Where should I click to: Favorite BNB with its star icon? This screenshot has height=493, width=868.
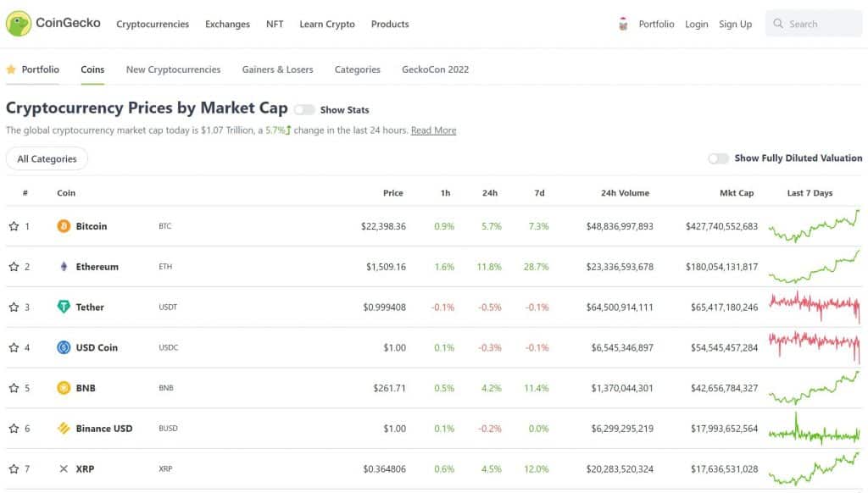[14, 388]
